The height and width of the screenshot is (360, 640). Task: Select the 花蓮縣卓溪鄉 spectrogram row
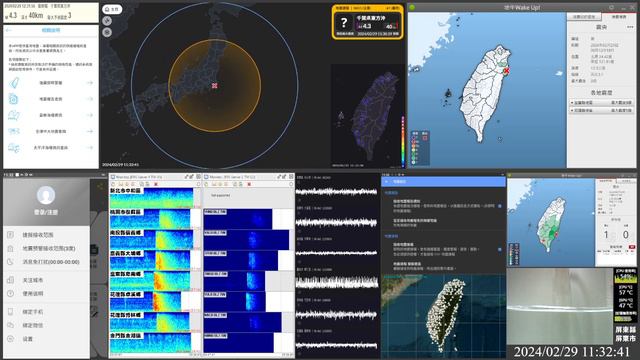(x=145, y=301)
